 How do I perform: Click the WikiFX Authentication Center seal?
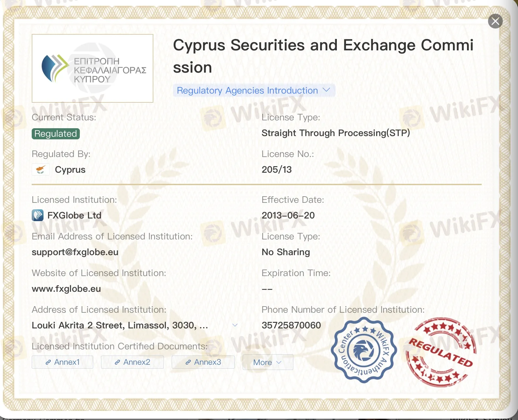(x=364, y=350)
